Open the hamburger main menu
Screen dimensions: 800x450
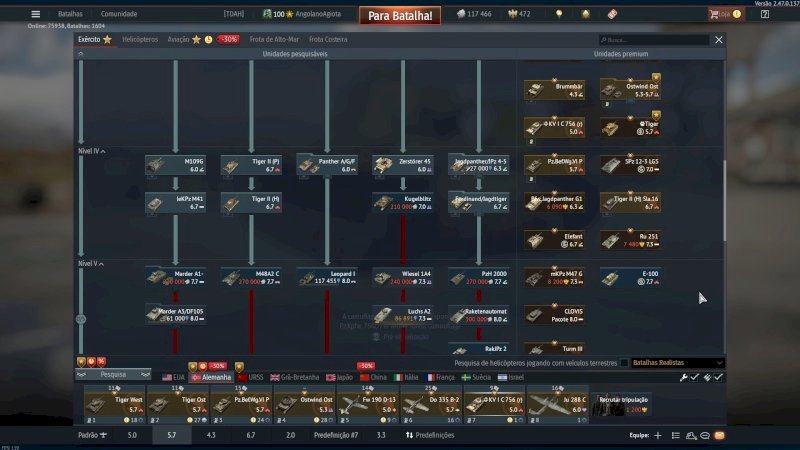(35, 14)
